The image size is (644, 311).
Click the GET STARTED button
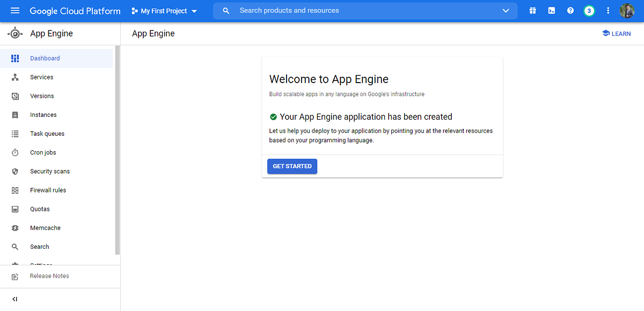tap(292, 166)
